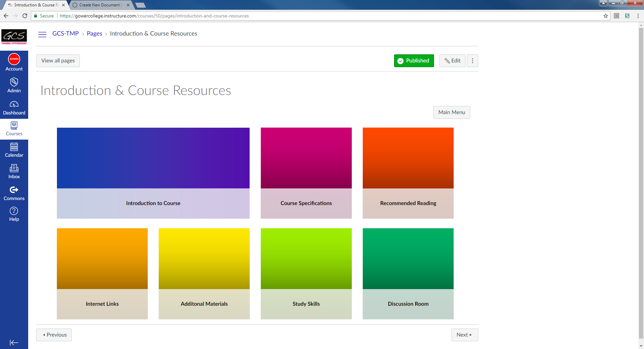The image size is (644, 349).
Task: Click the Edit page button
Action: pyautogui.click(x=452, y=61)
